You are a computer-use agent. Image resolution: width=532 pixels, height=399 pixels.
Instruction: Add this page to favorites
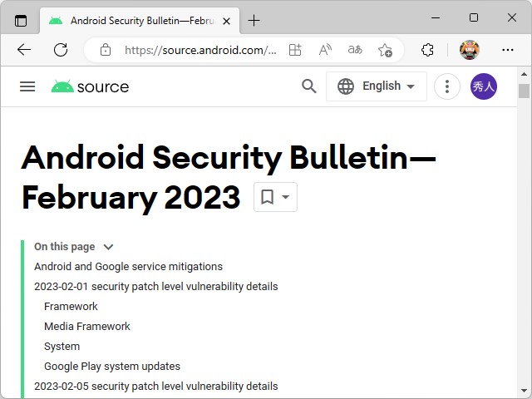(385, 50)
